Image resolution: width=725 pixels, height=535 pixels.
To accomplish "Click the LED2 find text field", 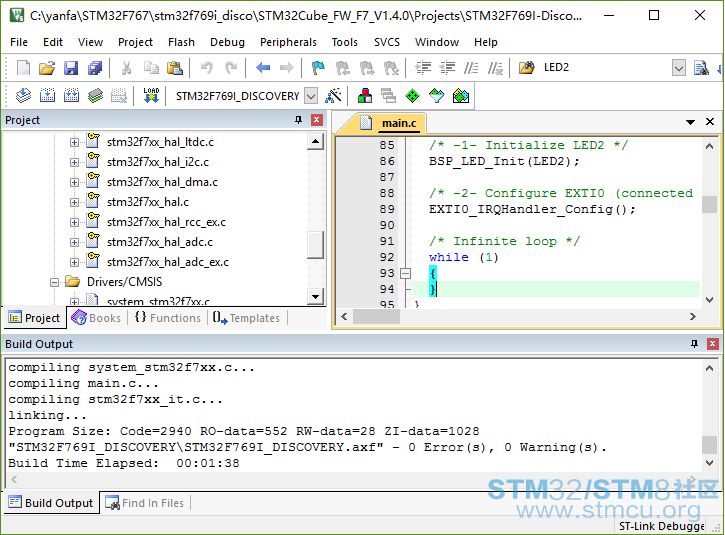I will (606, 68).
